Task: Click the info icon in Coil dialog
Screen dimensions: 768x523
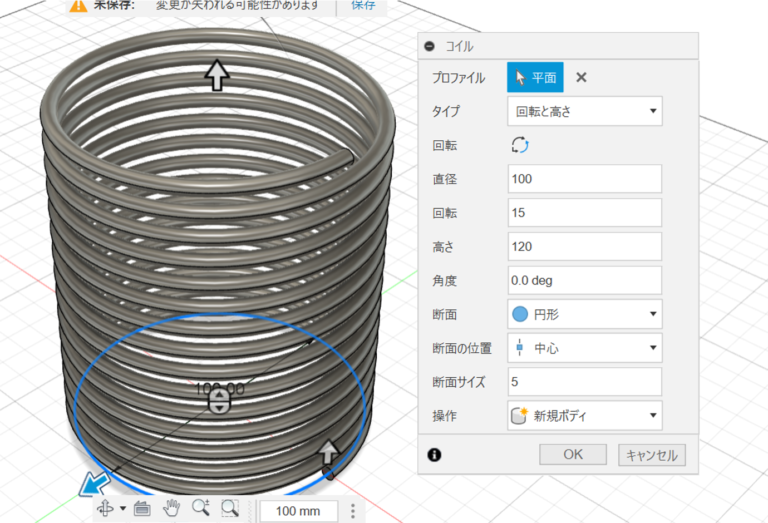Action: point(434,454)
